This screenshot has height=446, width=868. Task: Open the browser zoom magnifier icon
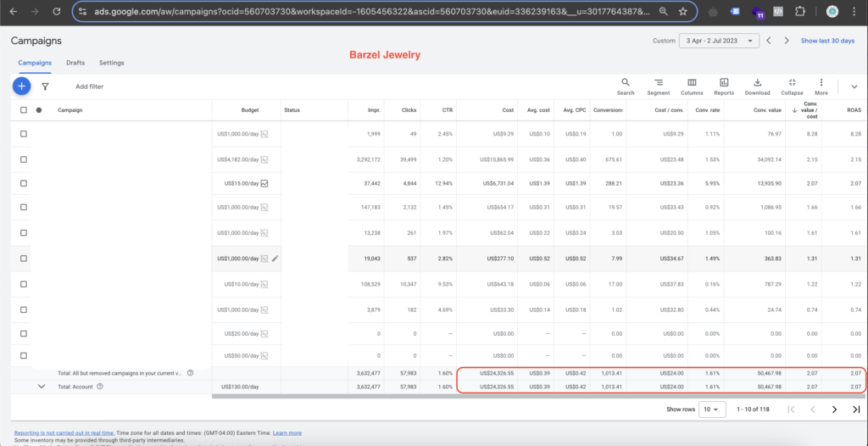point(663,11)
